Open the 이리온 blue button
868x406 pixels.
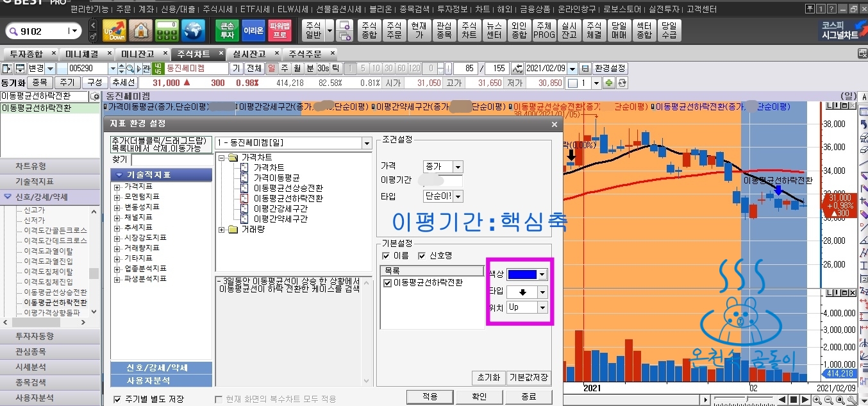tap(253, 30)
